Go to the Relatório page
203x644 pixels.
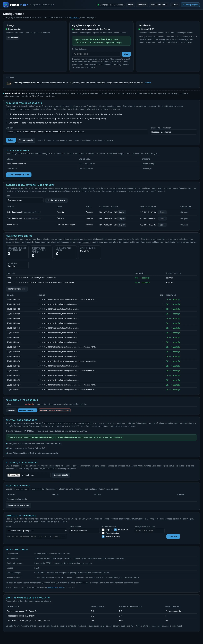142,5
